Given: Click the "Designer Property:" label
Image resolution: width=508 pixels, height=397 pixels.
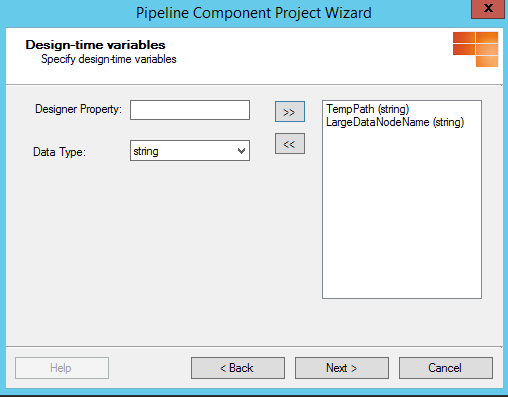Looking at the screenshot, I should (x=78, y=109).
